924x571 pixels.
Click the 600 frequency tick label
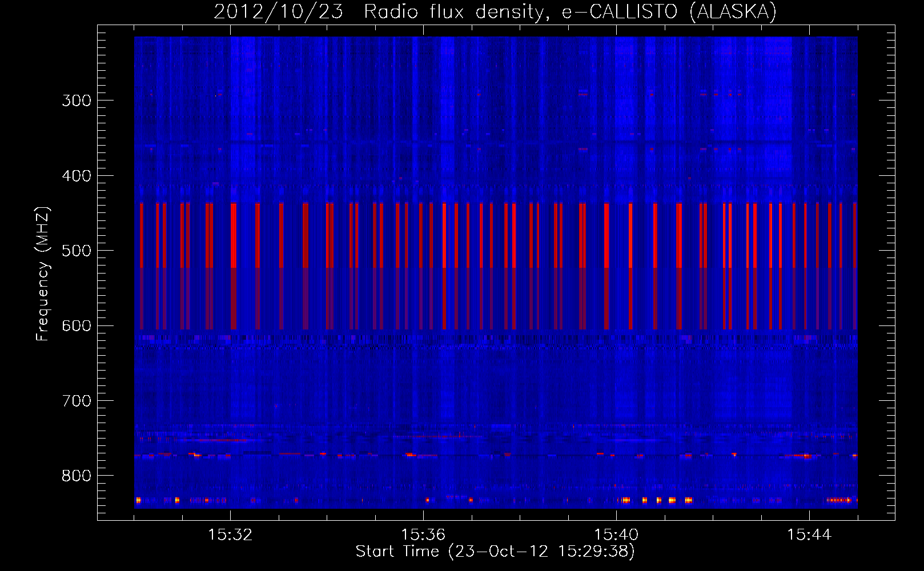77,326
